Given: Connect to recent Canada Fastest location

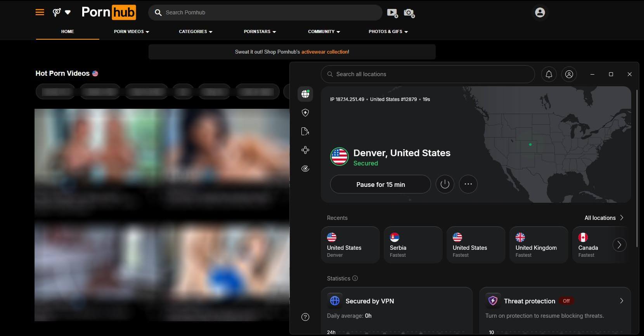Looking at the screenshot, I should point(593,245).
